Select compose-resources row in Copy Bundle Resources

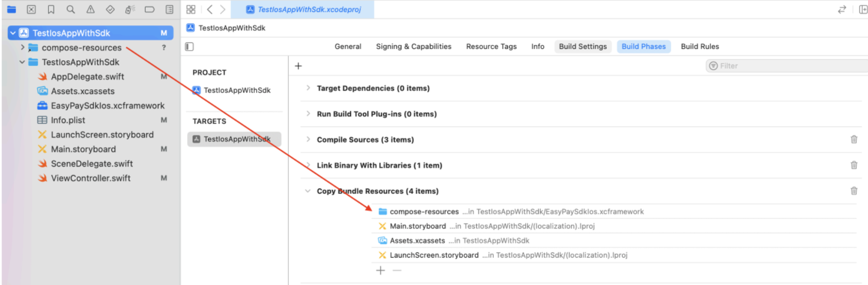point(614,212)
